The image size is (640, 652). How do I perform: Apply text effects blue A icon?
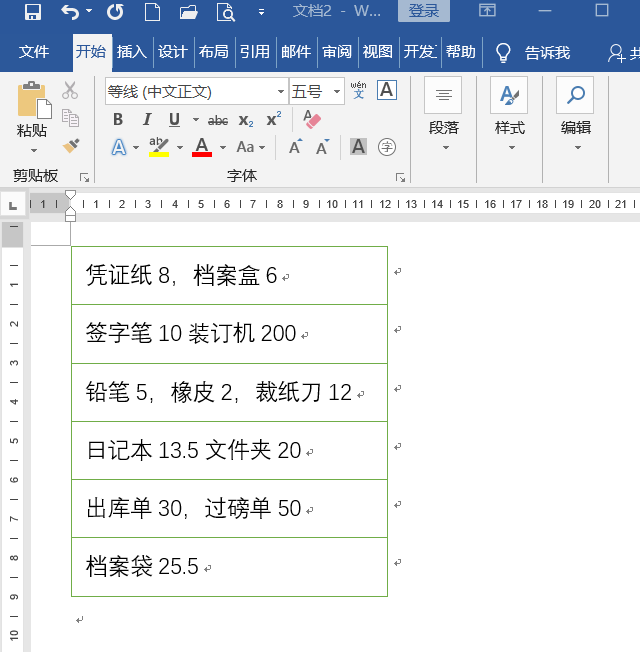[x=119, y=147]
